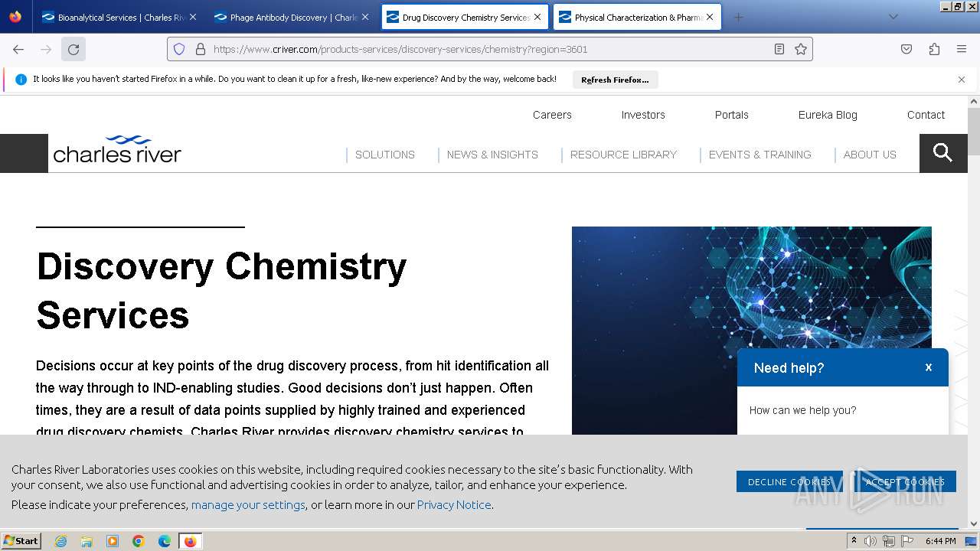List all tabs dropdown arrow
The height and width of the screenshot is (551, 980).
coord(893,17)
